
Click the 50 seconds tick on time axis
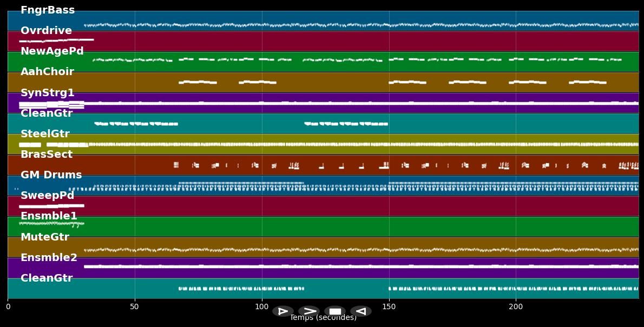coord(134,307)
